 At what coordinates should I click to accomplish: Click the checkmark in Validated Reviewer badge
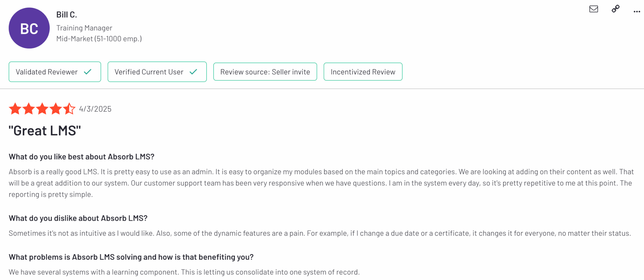(x=88, y=72)
